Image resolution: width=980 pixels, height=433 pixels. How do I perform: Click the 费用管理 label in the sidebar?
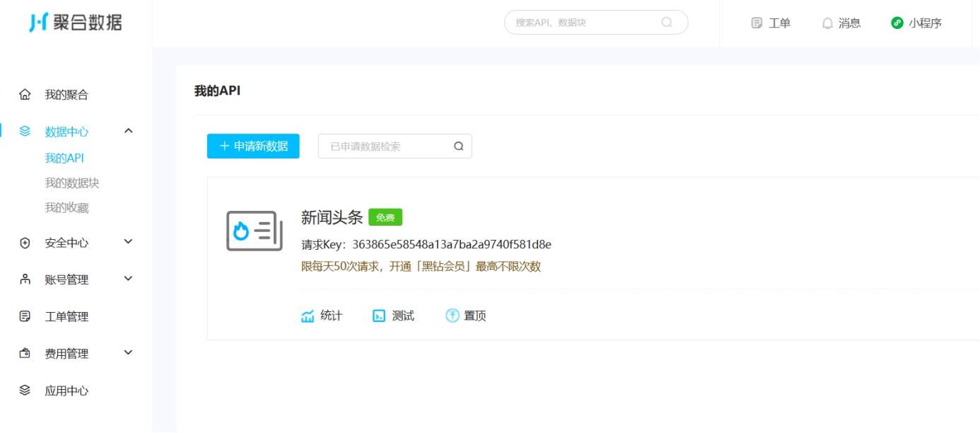(x=66, y=354)
